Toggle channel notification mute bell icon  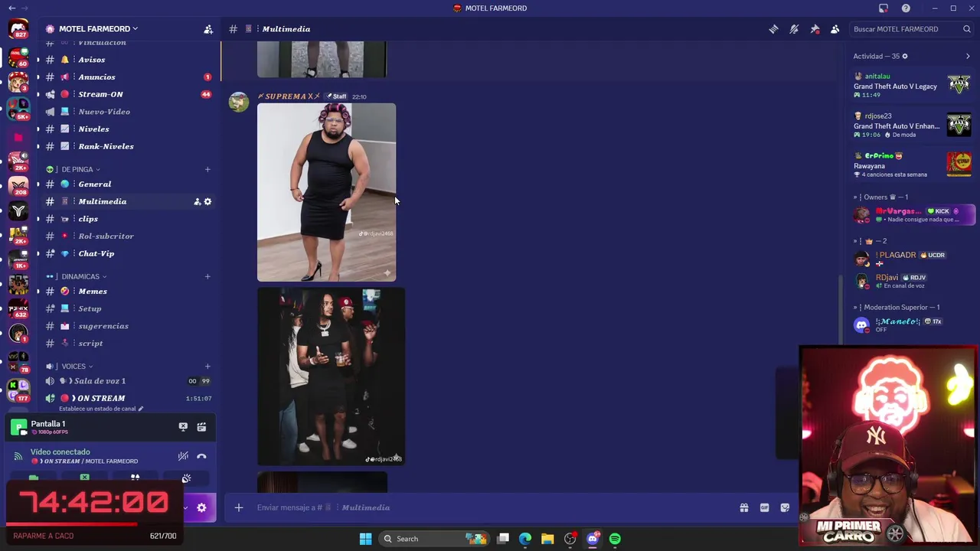pyautogui.click(x=794, y=29)
